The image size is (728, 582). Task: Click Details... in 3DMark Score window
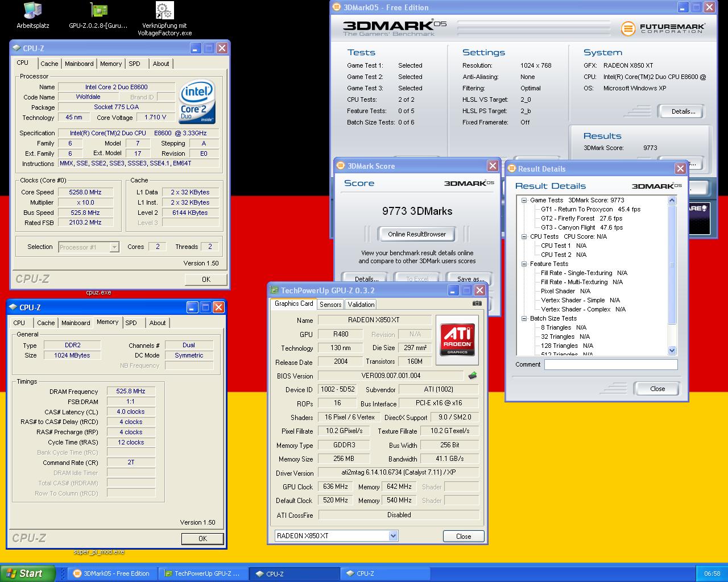366,278
